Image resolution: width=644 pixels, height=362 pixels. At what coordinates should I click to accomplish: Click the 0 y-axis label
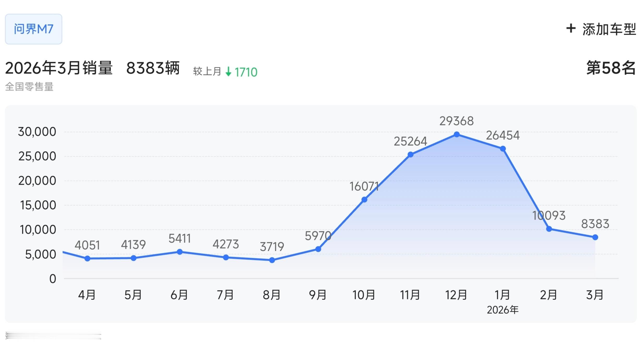tap(53, 279)
